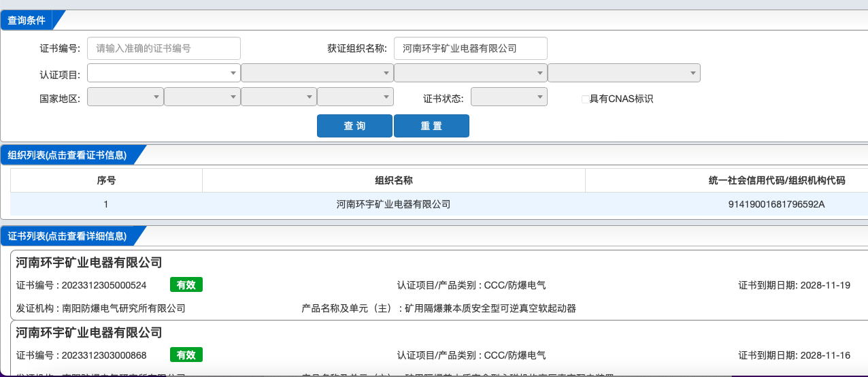Tick the 具有CNAS标识 checkbox
The width and height of the screenshot is (868, 377).
pyautogui.click(x=585, y=99)
